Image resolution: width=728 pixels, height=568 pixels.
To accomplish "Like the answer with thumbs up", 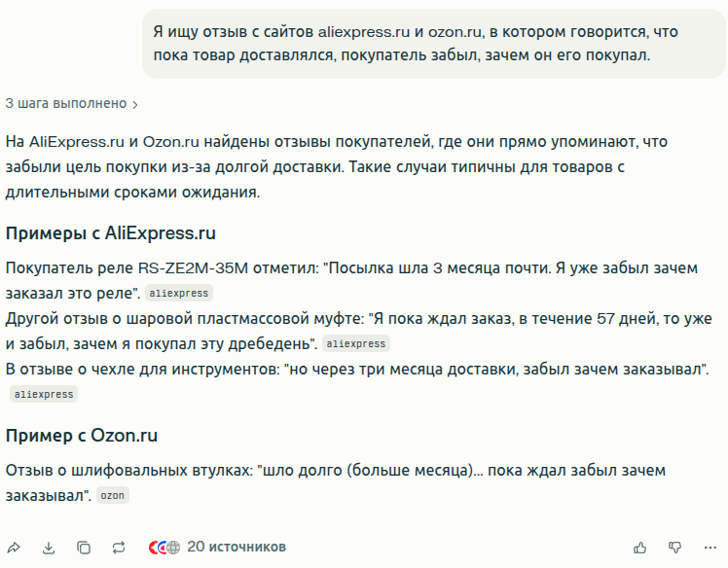I will (x=640, y=548).
